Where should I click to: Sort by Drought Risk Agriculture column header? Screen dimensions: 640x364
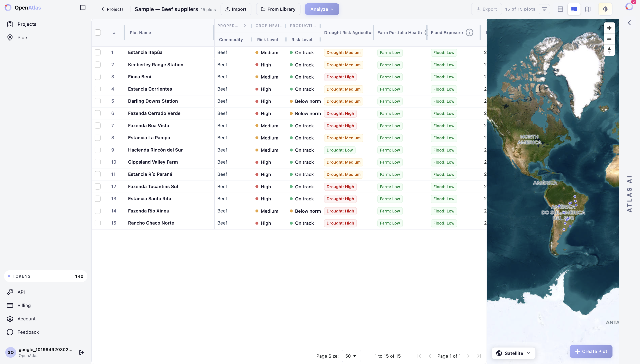tap(349, 33)
